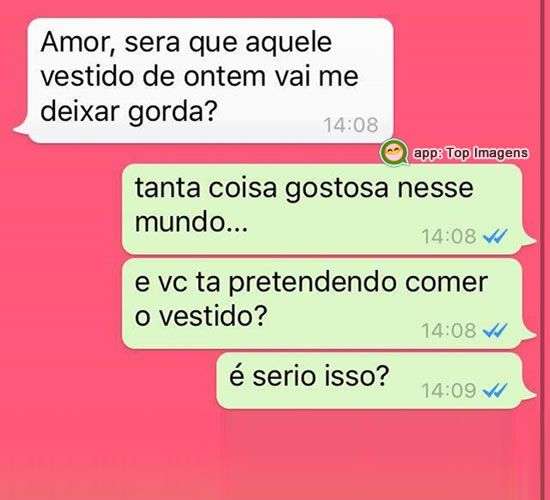Click the 14:08 timestamp on received message
Image resolution: width=550 pixels, height=500 pixels.
pos(351,125)
